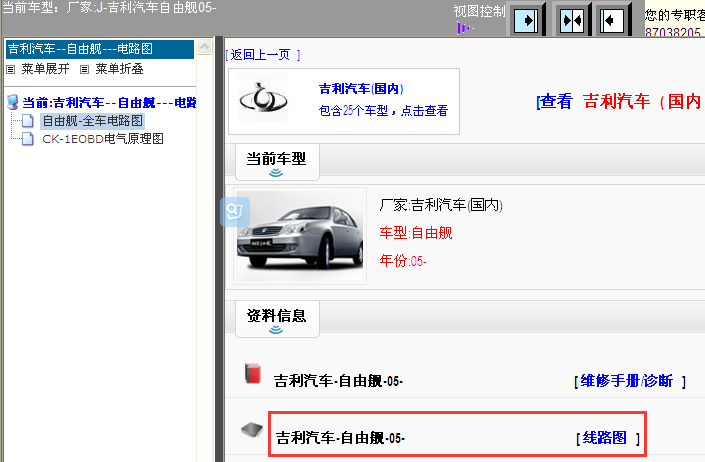Select the root node 当前:吉利汽车--自由舰---电路
705x462 pixels.
(x=109, y=103)
